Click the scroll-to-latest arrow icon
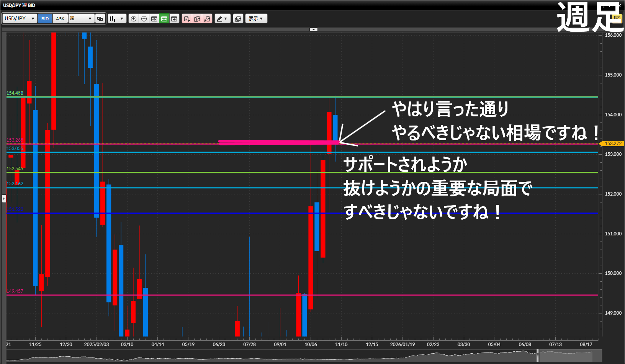The height and width of the screenshot is (364, 625). 174,19
